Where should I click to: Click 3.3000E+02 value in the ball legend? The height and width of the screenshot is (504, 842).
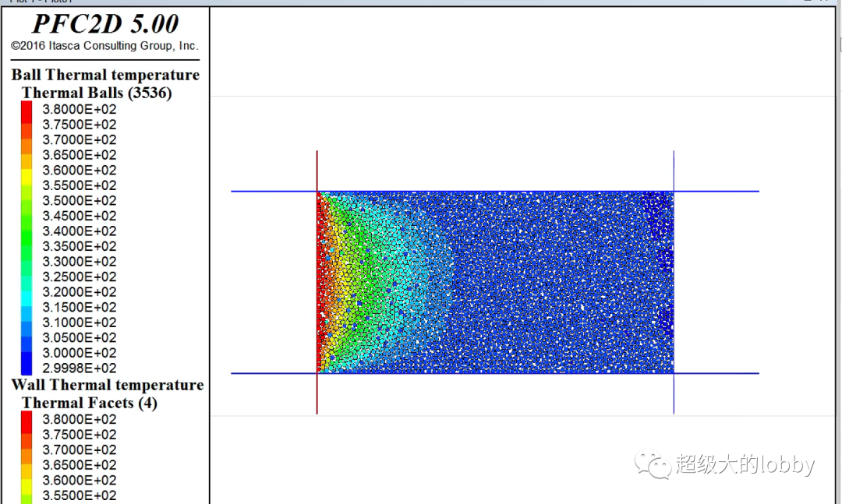pos(80,262)
